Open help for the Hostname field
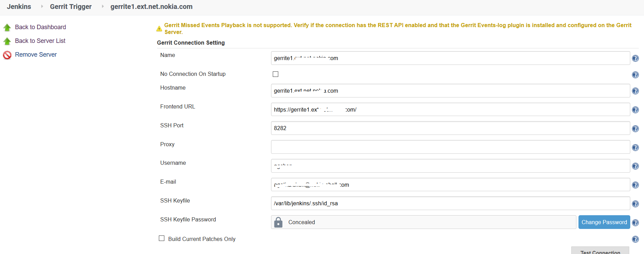Viewport: 644px width, 254px height. pyautogui.click(x=635, y=91)
